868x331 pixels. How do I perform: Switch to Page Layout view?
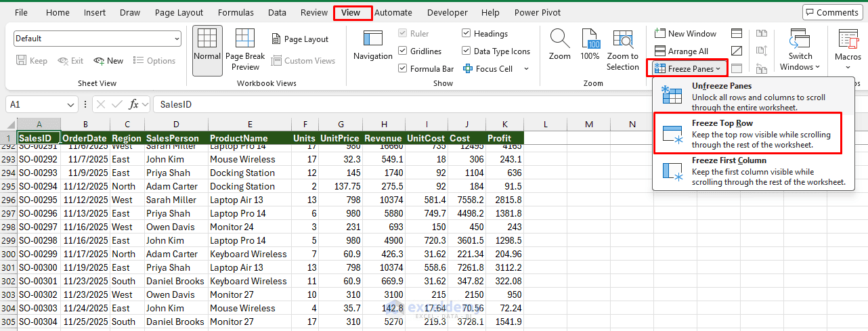(300, 39)
